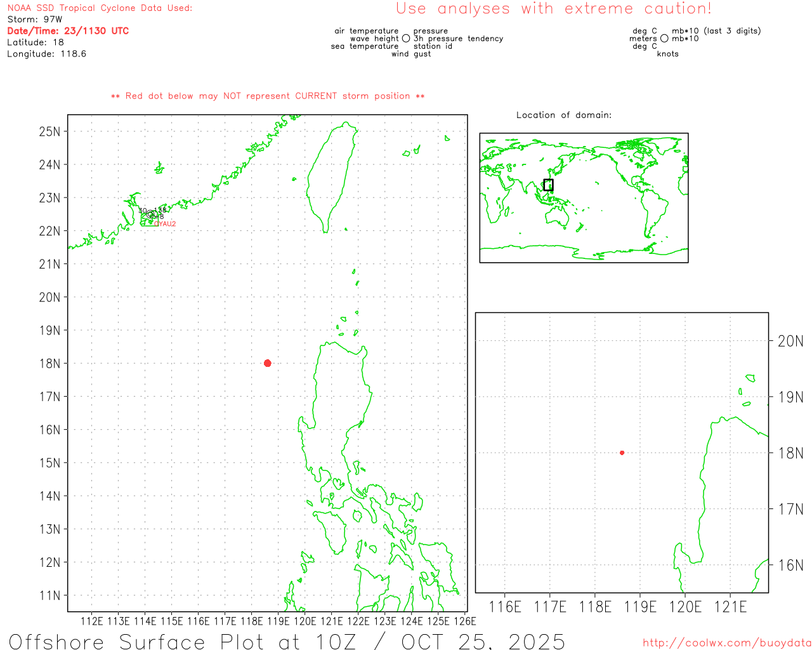The height and width of the screenshot is (650, 812).
Task: Click the small red dot in zoomed inset map
Action: (x=622, y=453)
